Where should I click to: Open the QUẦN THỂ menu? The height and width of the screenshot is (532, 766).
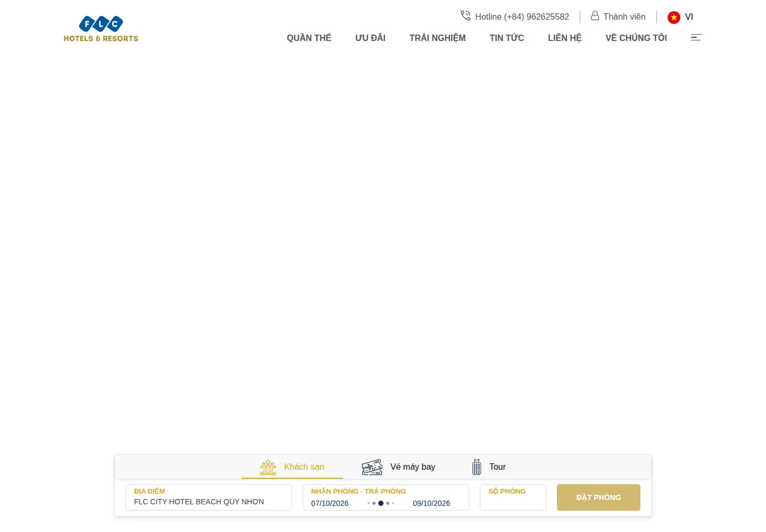click(309, 38)
